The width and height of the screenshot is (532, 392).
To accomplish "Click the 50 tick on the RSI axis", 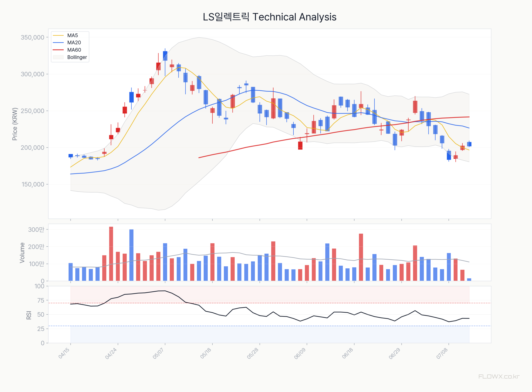I will click(41, 315).
